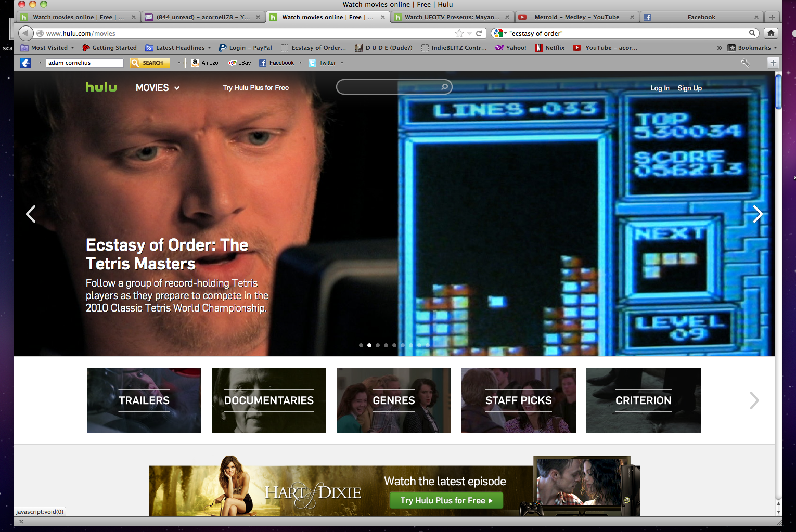Select the fourth carousel dot
Screen dimensions: 796x532
[386, 345]
